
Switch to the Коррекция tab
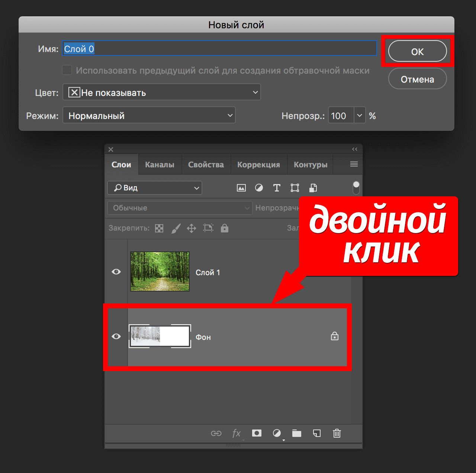pyautogui.click(x=258, y=165)
